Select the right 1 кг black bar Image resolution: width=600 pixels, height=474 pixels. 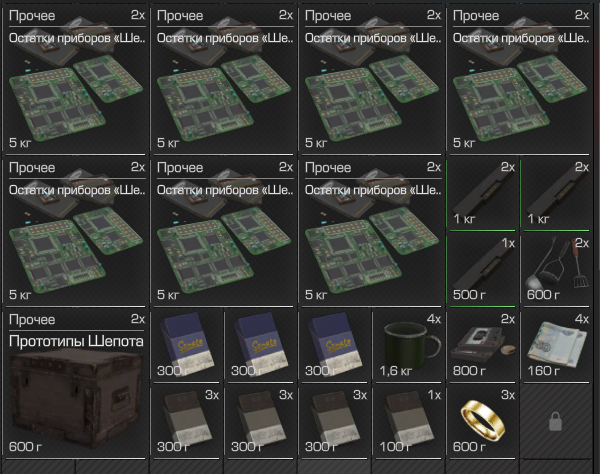556,194
